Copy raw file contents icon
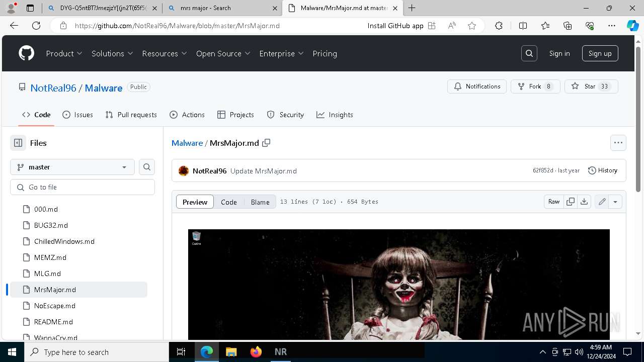The height and width of the screenshot is (362, 644). pos(571,202)
